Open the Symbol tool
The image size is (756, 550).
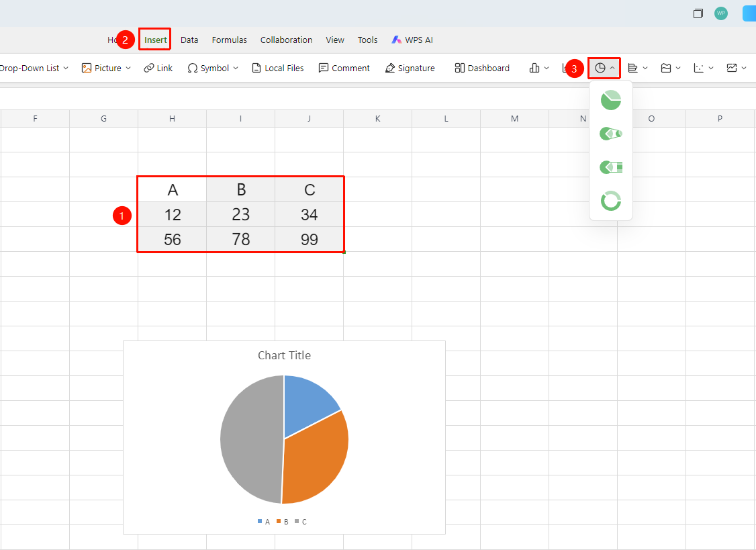(x=208, y=68)
